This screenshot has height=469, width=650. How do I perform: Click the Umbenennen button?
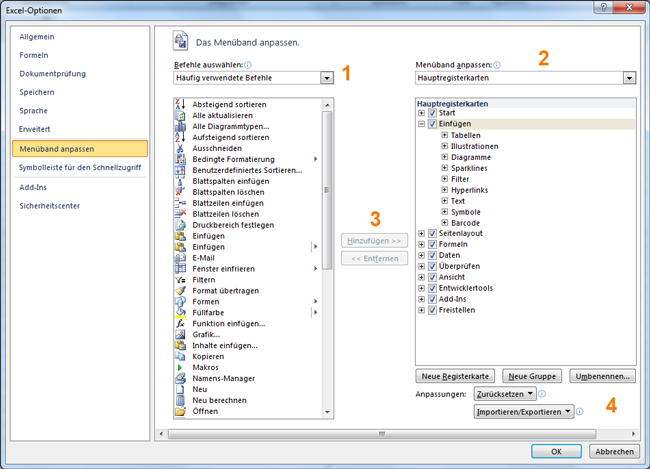602,376
